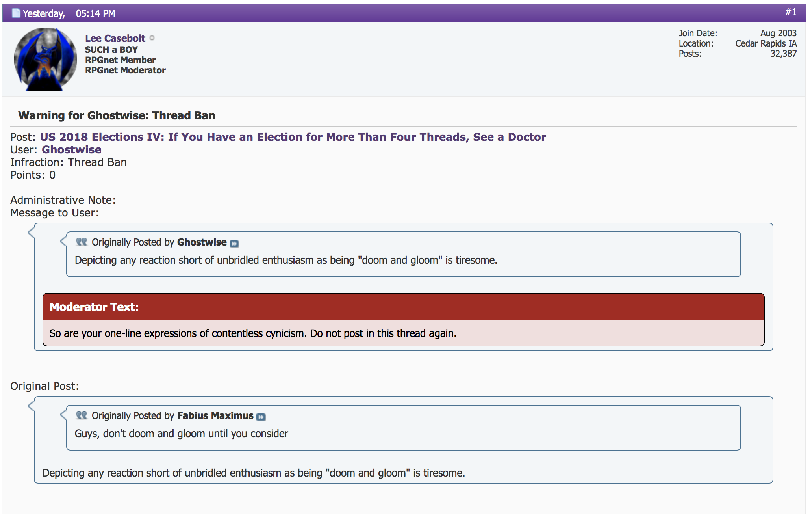The height and width of the screenshot is (514, 812).
Task: Click the 'Do not post in this thread again' sentence
Action: tap(383, 333)
